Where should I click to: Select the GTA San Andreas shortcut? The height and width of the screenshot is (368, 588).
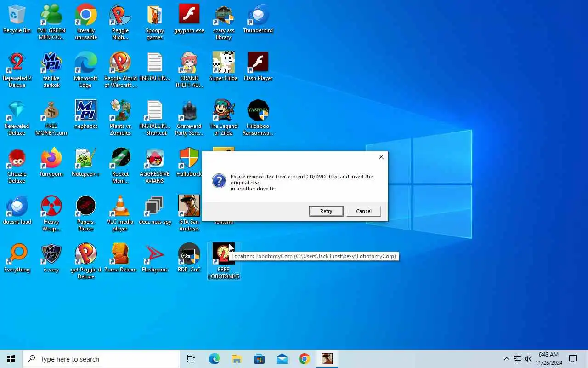[x=189, y=213]
